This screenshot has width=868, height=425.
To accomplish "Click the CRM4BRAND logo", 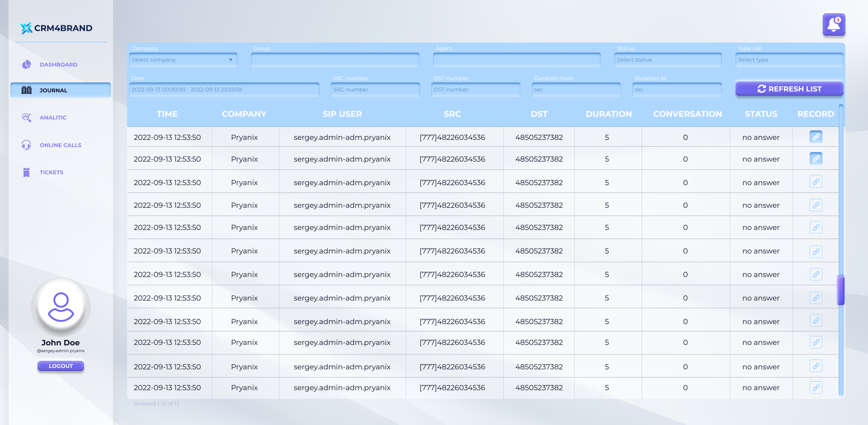I will coord(57,28).
